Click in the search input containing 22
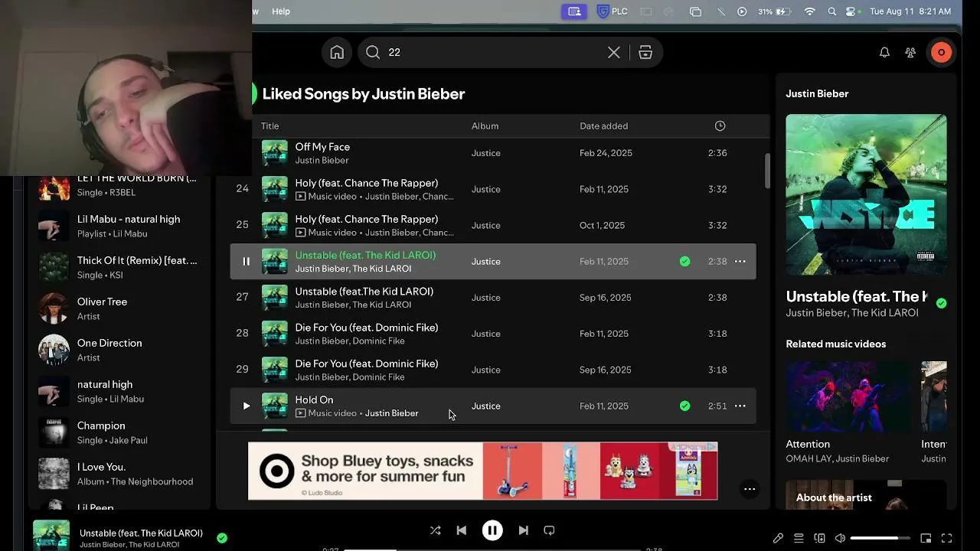The image size is (980, 551). 494,52
